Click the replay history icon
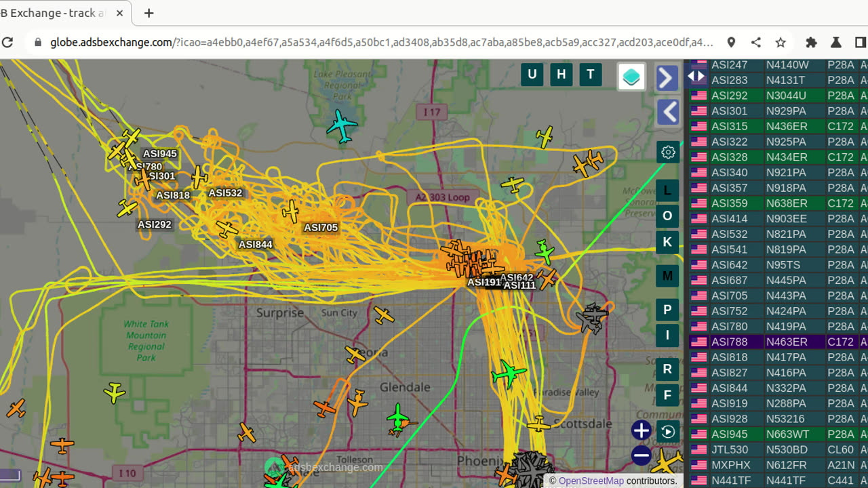Image resolution: width=868 pixels, height=488 pixels. (x=668, y=431)
